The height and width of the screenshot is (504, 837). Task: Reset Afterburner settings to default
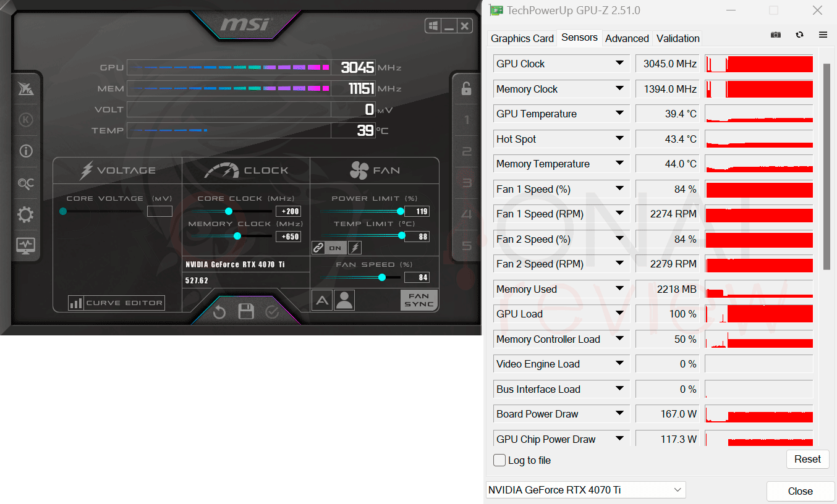point(219,312)
